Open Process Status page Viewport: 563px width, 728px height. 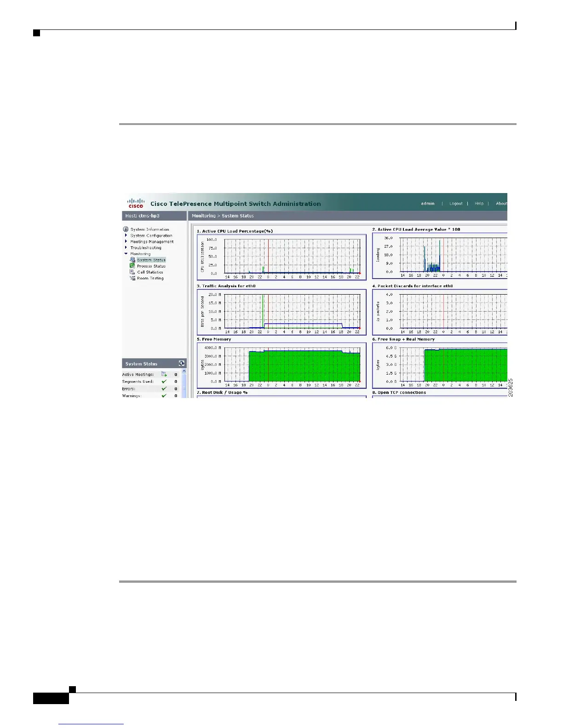point(151,266)
